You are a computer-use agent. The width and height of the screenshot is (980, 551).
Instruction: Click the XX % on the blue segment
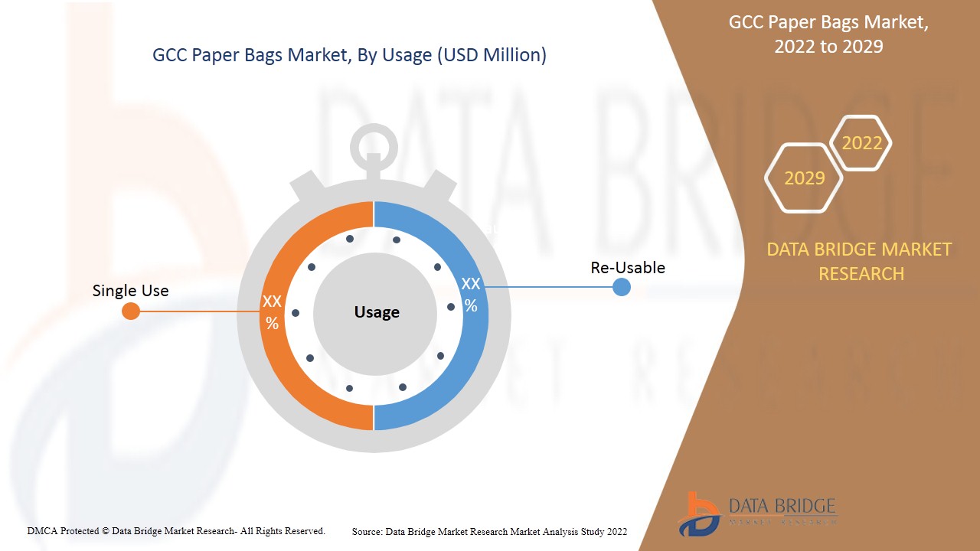(x=471, y=295)
